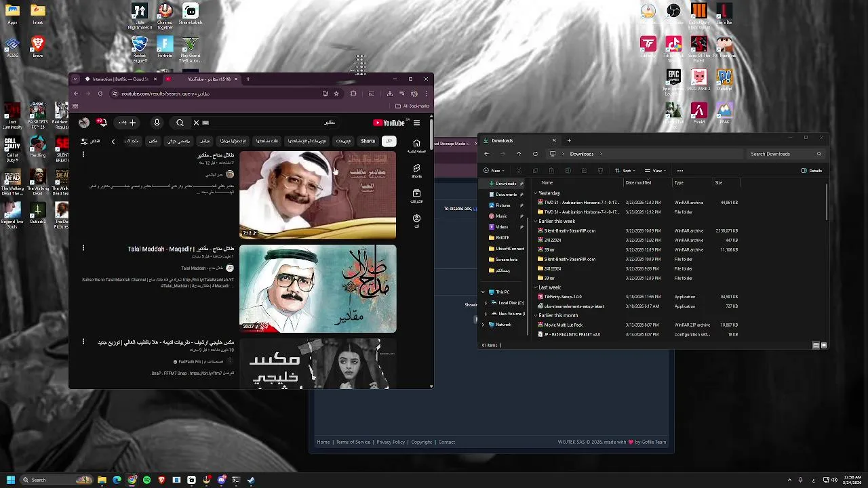Image resolution: width=868 pixels, height=488 pixels.
Task: Switch Explorer to large thumbnails view
Action: click(824, 346)
